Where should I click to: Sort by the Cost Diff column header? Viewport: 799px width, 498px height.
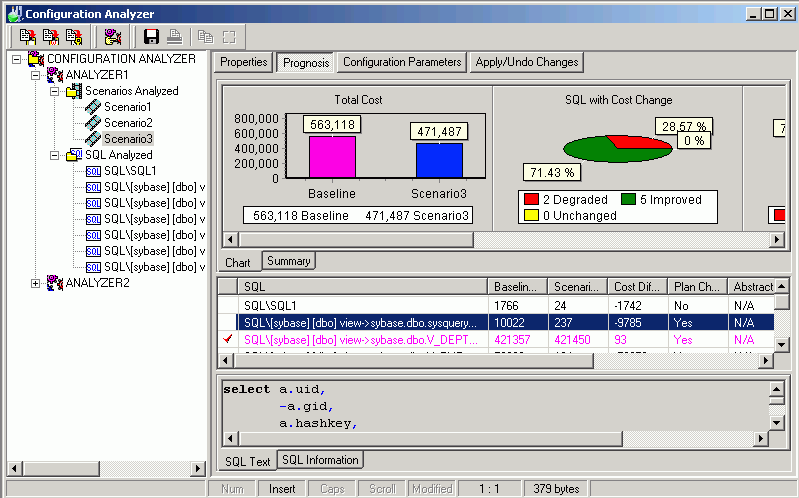[636, 286]
